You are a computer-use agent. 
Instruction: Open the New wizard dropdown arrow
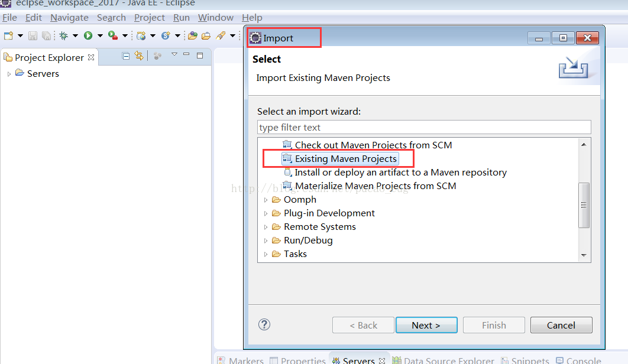(20, 36)
